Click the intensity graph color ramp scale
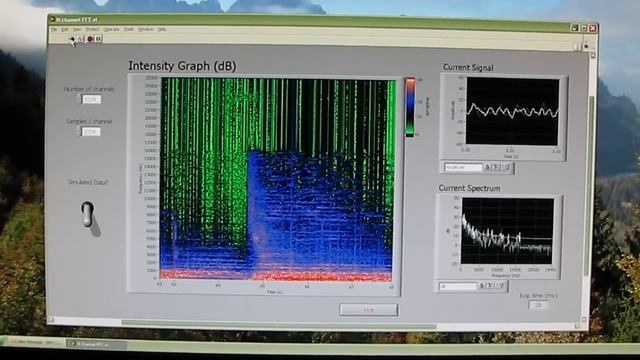The image size is (640, 360). (410, 106)
